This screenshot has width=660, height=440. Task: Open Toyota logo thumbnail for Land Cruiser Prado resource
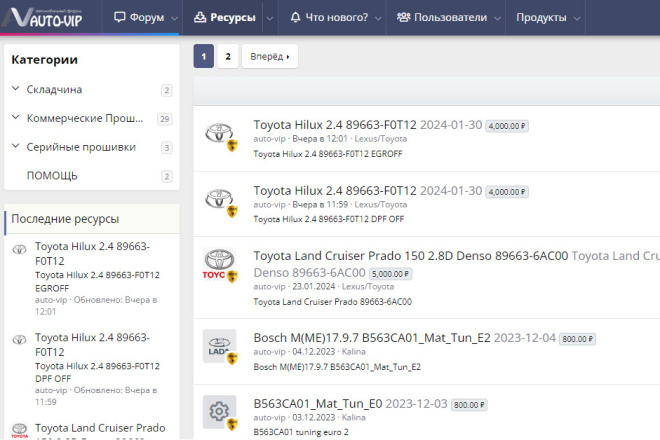[x=219, y=264]
